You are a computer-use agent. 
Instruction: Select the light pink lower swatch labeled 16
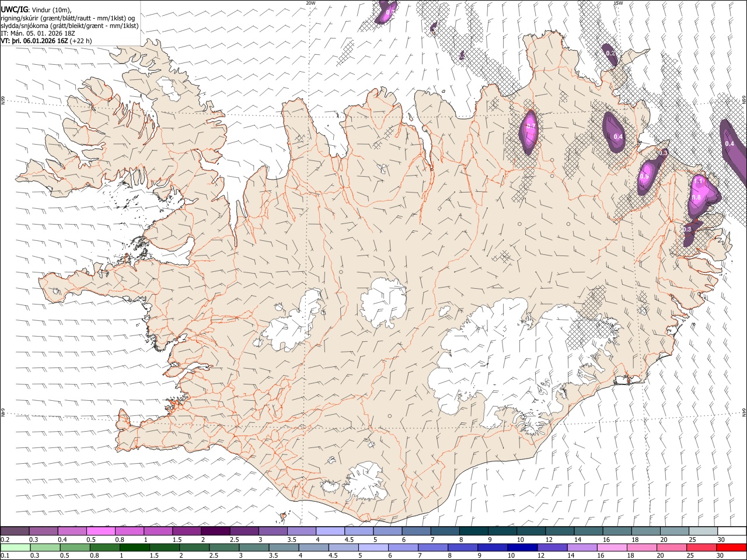611,547
